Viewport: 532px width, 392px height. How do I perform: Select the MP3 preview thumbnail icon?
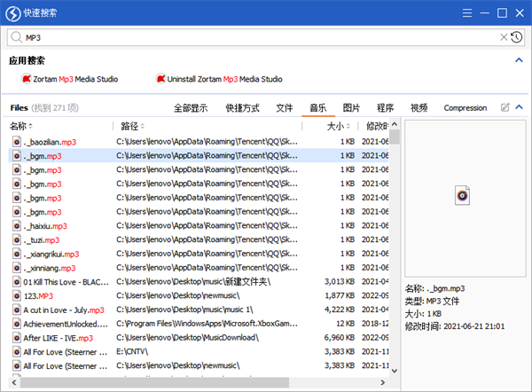[x=461, y=195]
